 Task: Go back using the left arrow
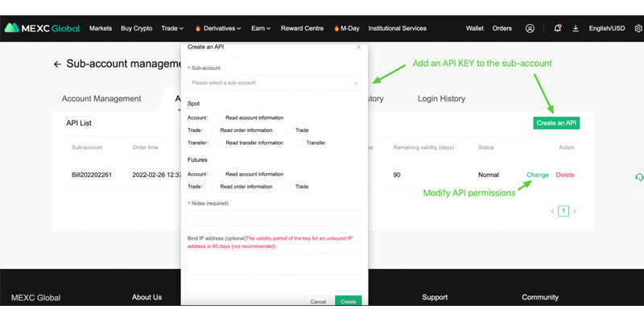[x=57, y=64]
